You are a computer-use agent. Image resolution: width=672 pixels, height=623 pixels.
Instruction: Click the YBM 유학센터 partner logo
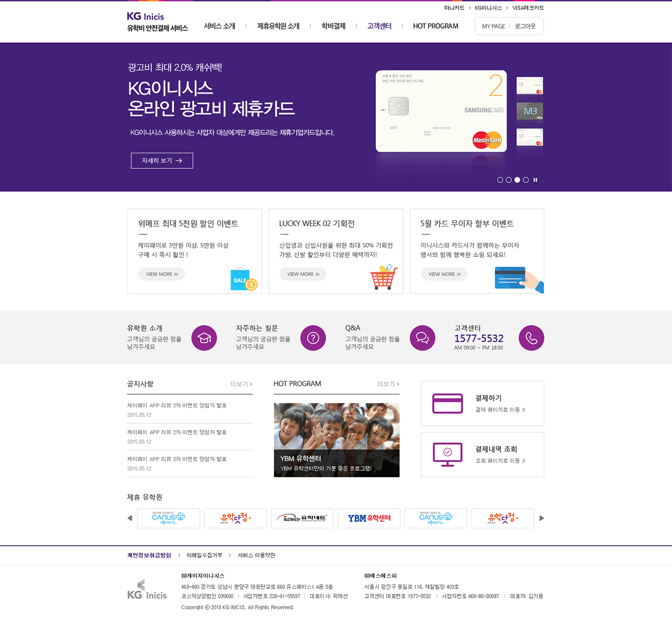point(369,518)
